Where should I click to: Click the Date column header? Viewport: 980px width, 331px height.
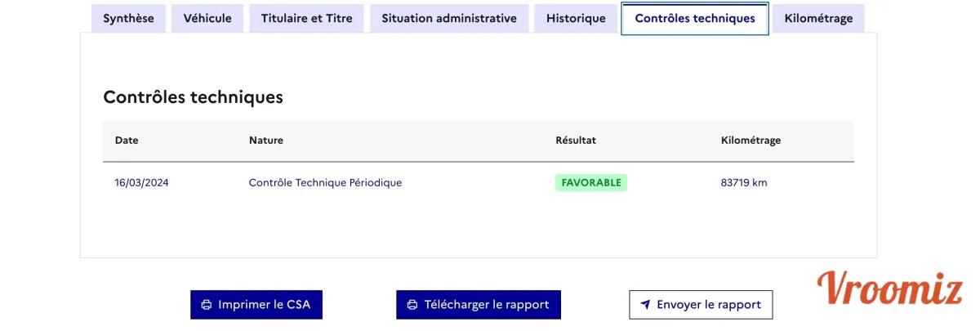(x=127, y=141)
